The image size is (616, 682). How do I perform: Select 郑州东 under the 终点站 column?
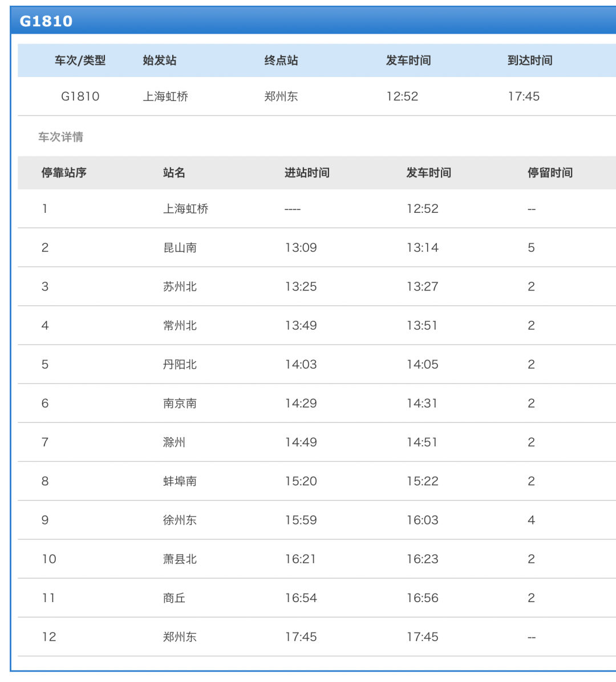(x=281, y=96)
